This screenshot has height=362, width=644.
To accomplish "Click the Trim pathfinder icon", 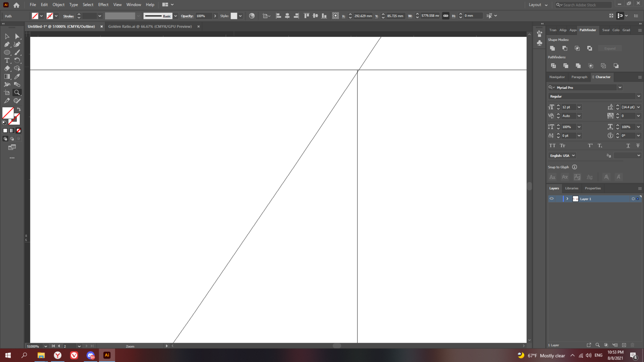I will pos(566,66).
